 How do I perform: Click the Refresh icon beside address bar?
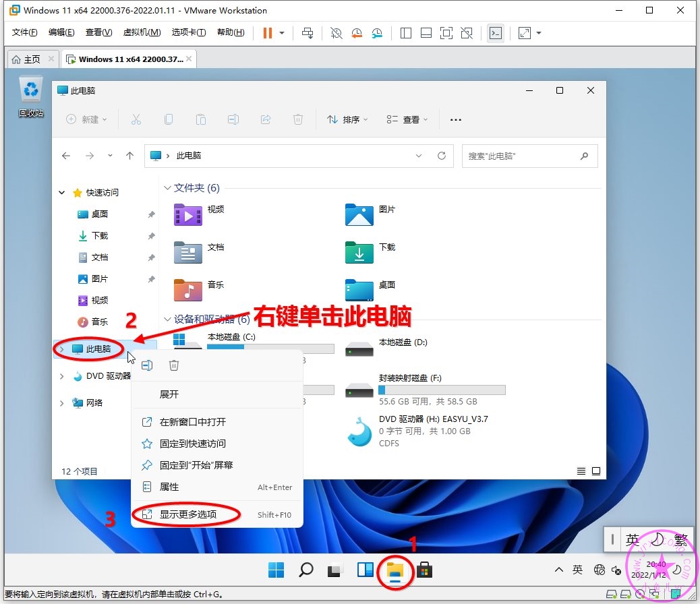click(x=442, y=156)
